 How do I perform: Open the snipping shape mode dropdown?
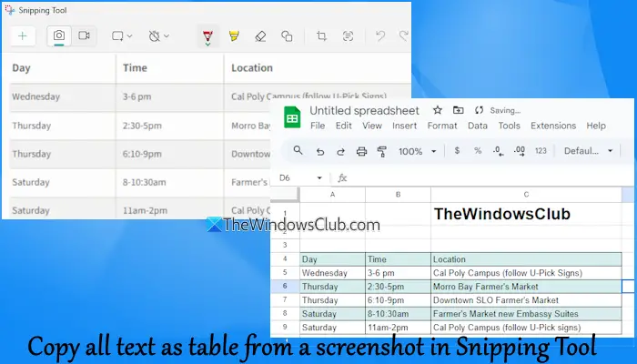point(122,36)
